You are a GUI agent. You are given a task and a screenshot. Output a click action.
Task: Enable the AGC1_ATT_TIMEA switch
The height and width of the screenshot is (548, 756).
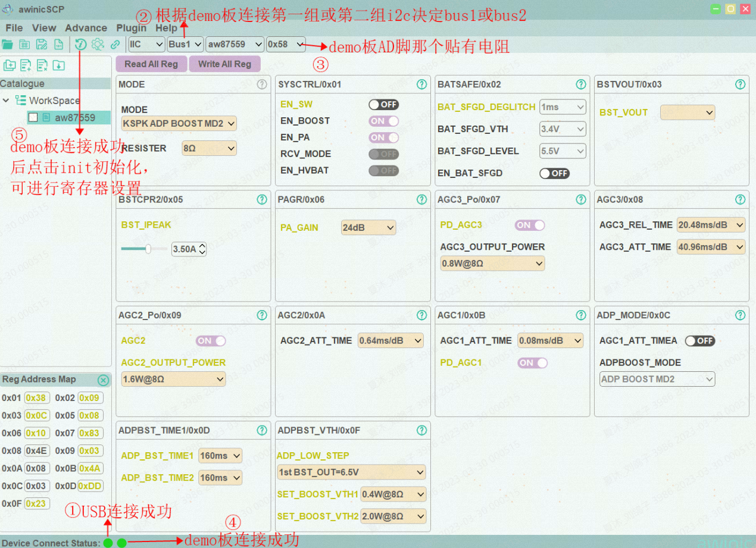tap(699, 341)
